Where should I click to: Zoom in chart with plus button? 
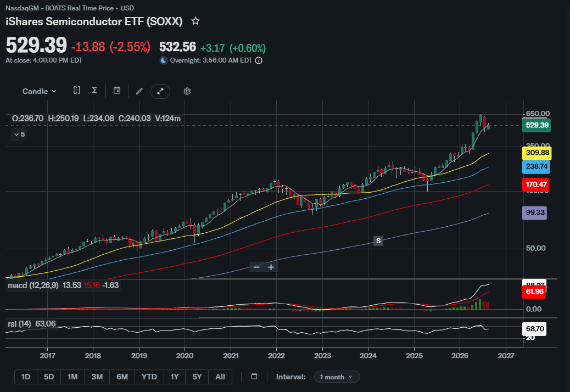(271, 267)
